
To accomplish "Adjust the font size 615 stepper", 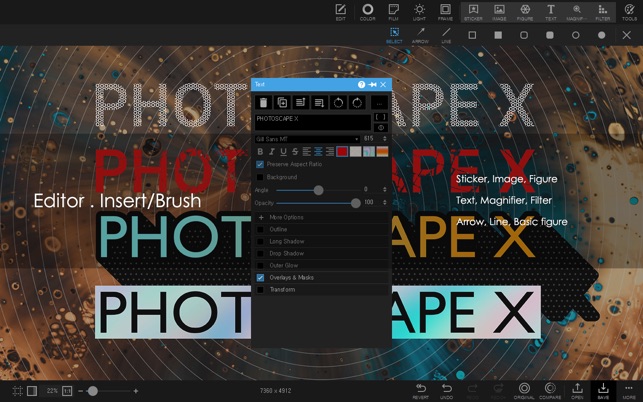I will (385, 139).
